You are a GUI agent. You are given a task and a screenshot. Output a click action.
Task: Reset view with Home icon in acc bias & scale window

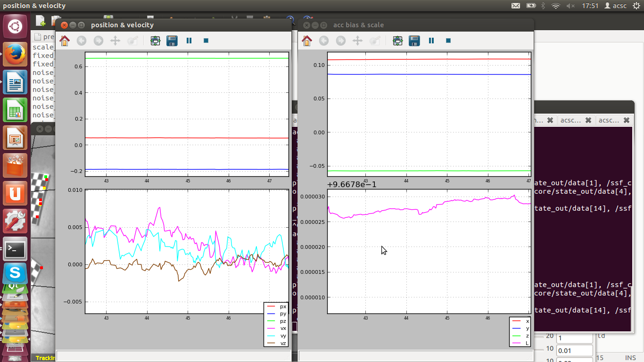[307, 41]
